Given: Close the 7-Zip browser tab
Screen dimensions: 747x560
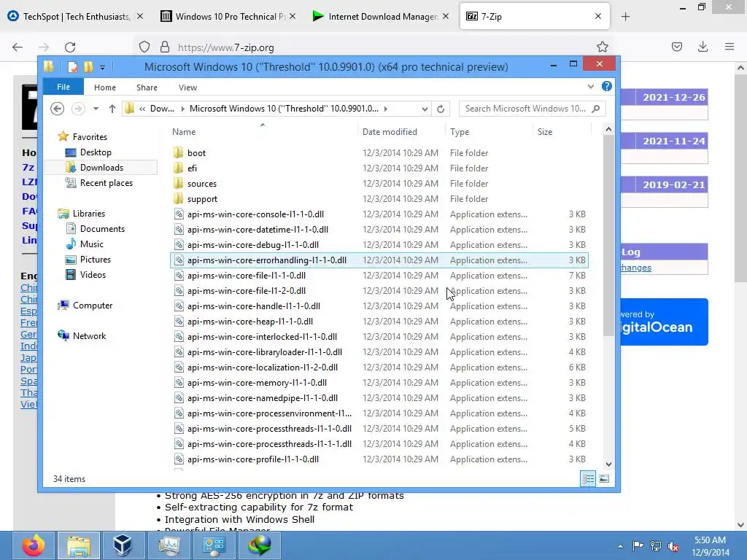Looking at the screenshot, I should pyautogui.click(x=598, y=16).
